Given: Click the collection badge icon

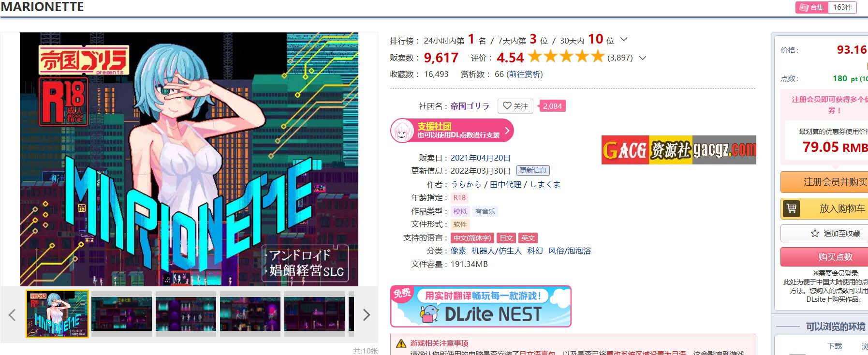Looking at the screenshot, I should click(805, 7).
